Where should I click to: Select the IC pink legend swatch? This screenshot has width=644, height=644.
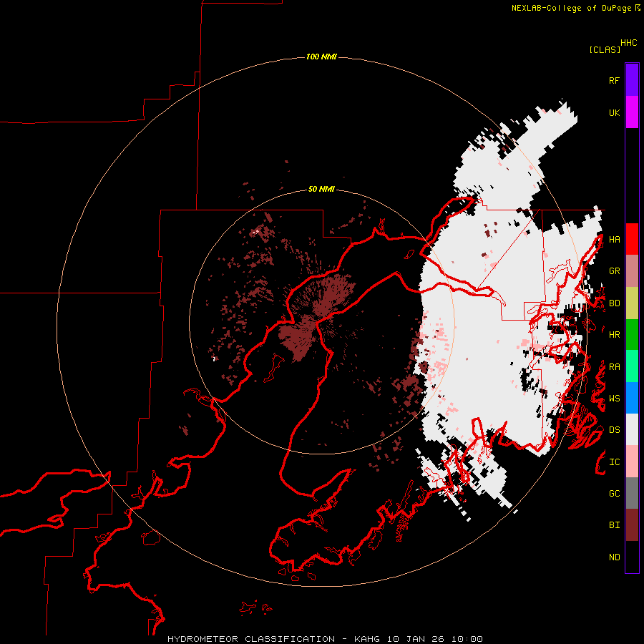click(x=632, y=462)
